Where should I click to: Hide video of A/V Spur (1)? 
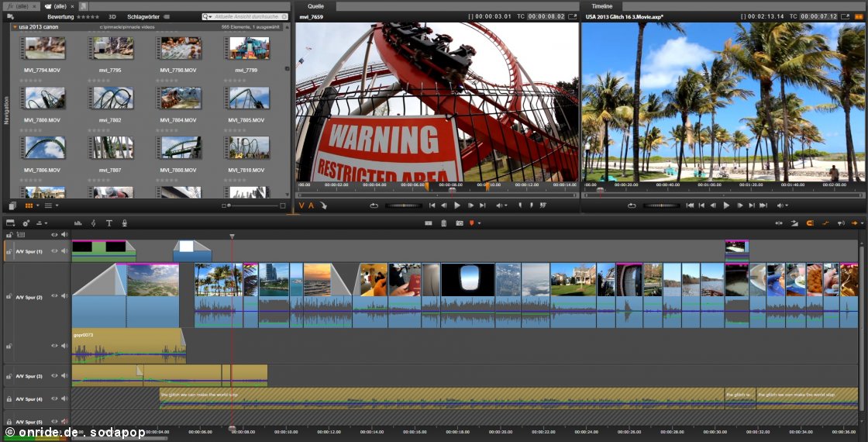click(54, 251)
